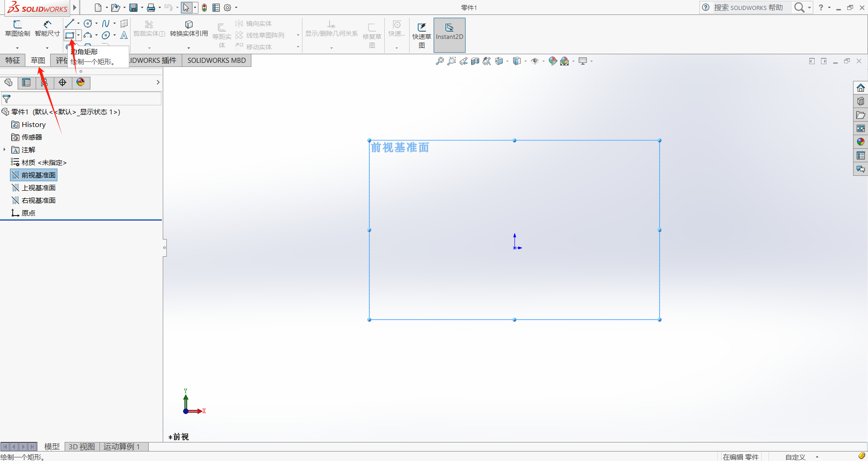Open SOLIDWORKS Resources home icon
Image resolution: width=868 pixels, height=461 pixels.
[860, 88]
